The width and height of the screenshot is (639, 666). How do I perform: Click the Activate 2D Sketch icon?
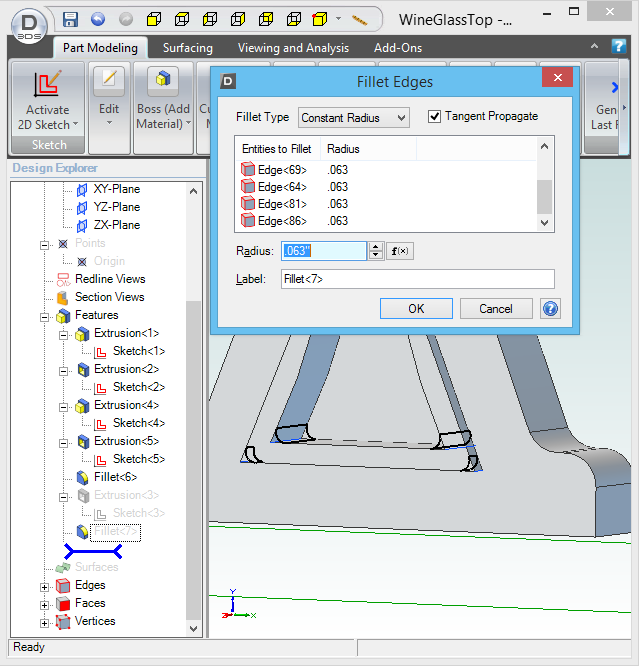(x=47, y=83)
